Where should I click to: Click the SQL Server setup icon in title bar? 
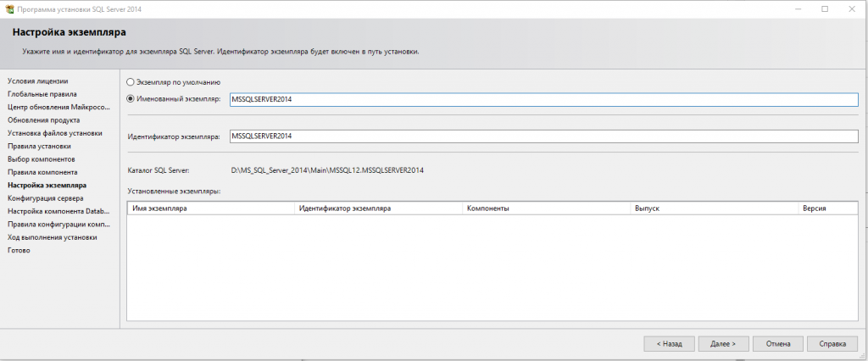(9, 8)
